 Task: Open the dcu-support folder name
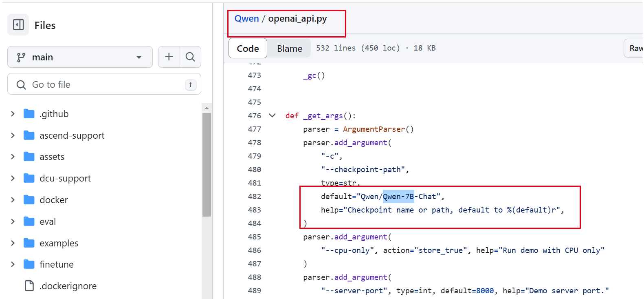point(65,178)
